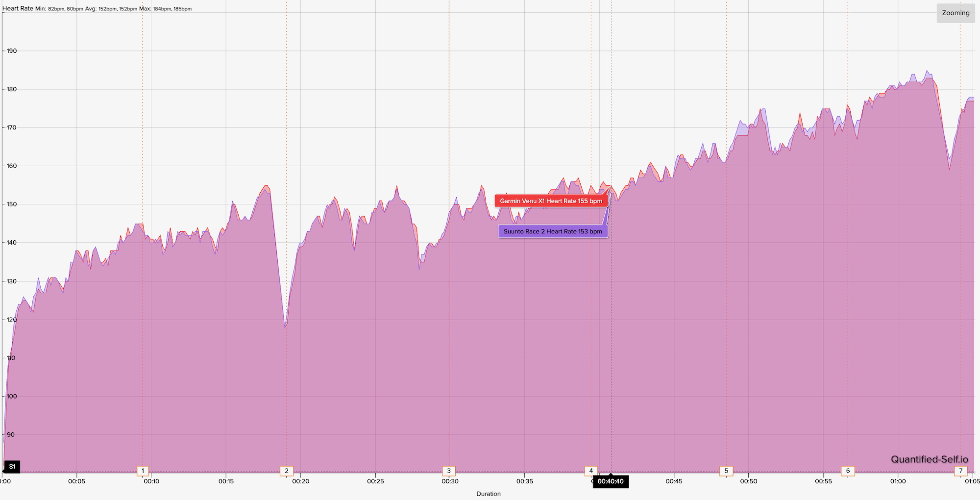Click the 130 y-axis label

(x=11, y=281)
